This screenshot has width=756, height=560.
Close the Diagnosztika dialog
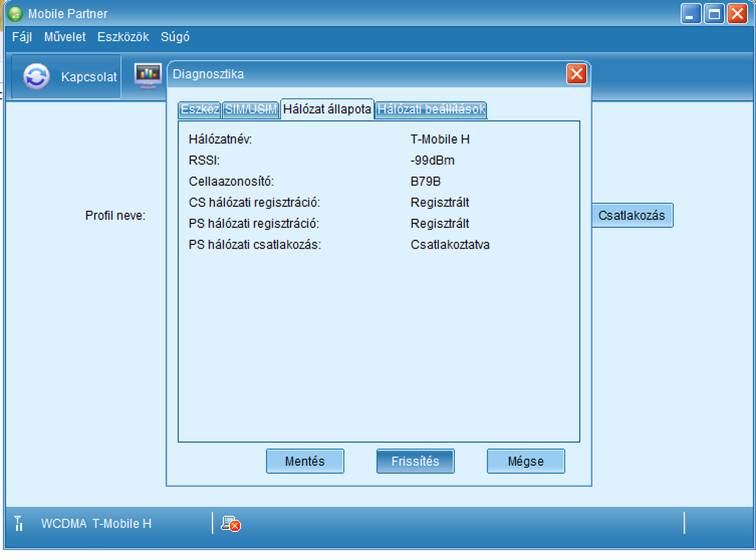(576, 74)
